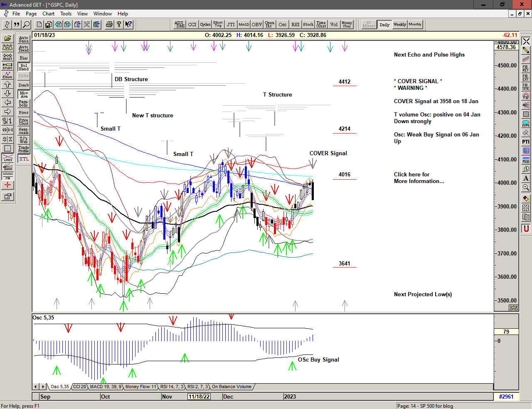Toggle the XTL indicator button
Image resolution: width=532 pixels, height=409 pixels.
[24, 159]
